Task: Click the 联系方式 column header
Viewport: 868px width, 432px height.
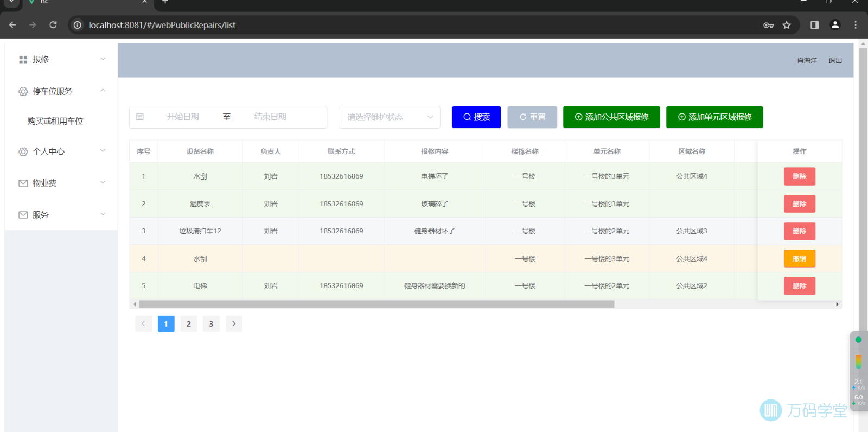Action: click(x=341, y=151)
